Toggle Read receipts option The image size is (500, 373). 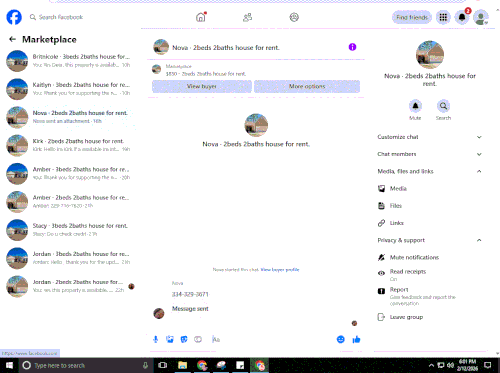[x=429, y=275]
